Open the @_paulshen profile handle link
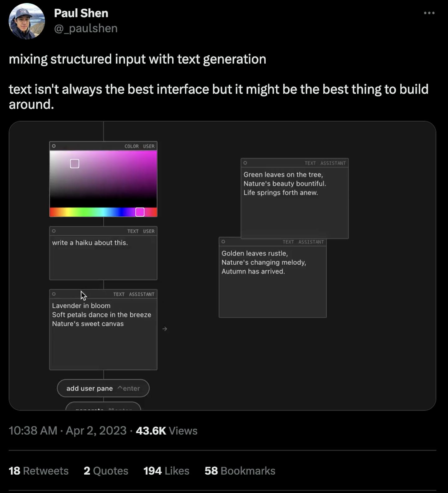 coord(86,28)
